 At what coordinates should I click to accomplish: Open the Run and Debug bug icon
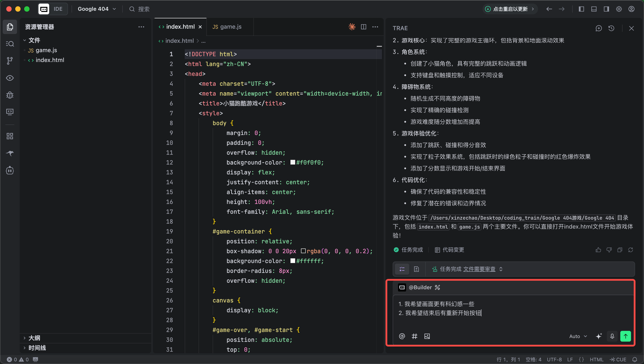pyautogui.click(x=10, y=95)
